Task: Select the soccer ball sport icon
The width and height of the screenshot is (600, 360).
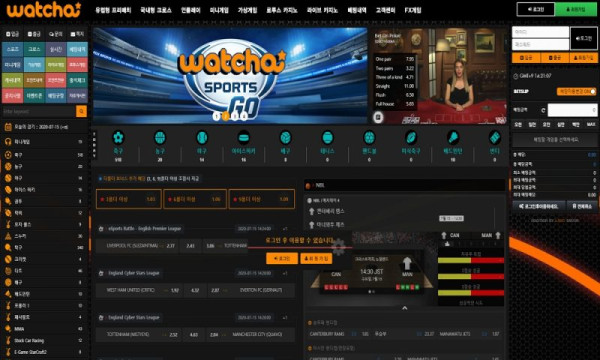Action: pos(118,137)
